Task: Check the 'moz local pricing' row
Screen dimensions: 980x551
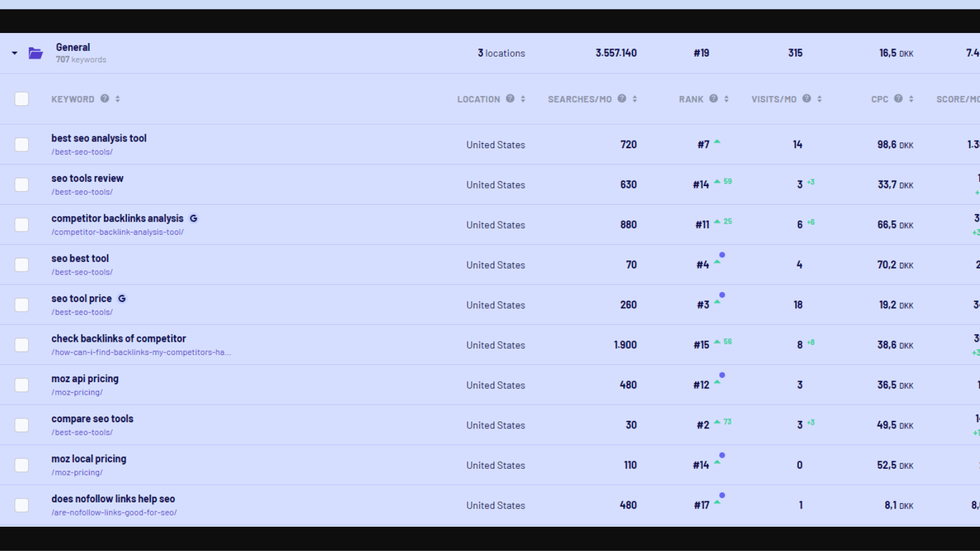Action: click(x=22, y=465)
